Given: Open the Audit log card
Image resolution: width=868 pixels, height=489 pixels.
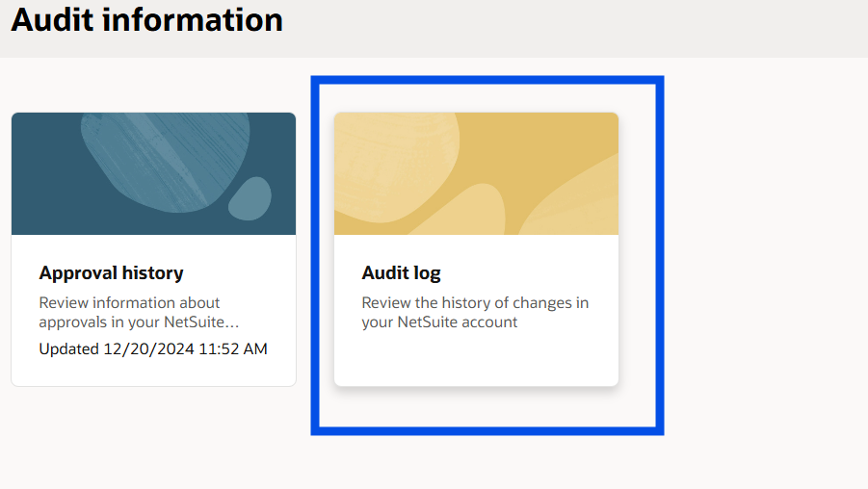Looking at the screenshot, I should pyautogui.click(x=476, y=249).
